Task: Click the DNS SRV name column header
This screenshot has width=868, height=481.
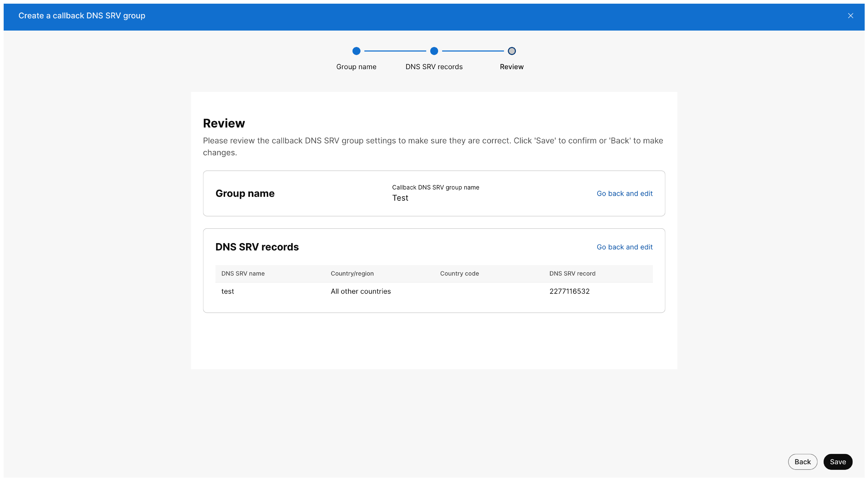Action: [243, 274]
